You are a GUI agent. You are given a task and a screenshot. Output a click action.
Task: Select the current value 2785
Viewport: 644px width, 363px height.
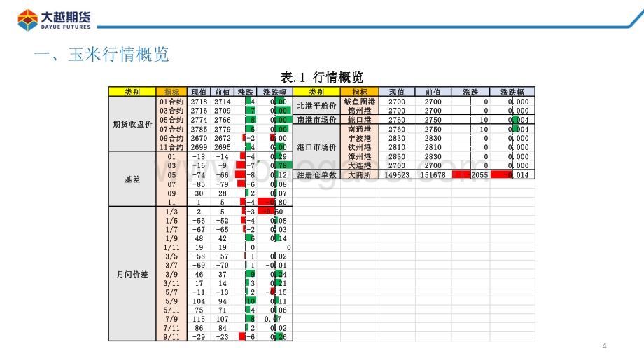coord(199,129)
